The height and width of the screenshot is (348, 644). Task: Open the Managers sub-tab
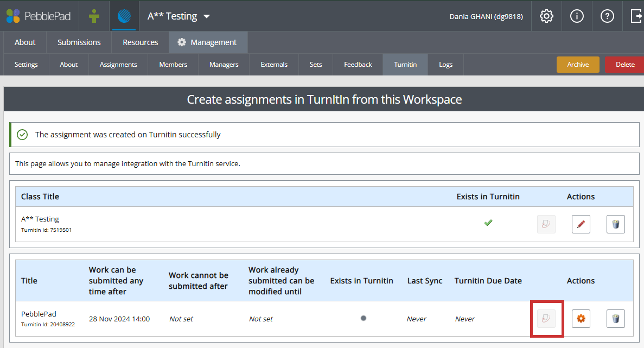(x=224, y=65)
